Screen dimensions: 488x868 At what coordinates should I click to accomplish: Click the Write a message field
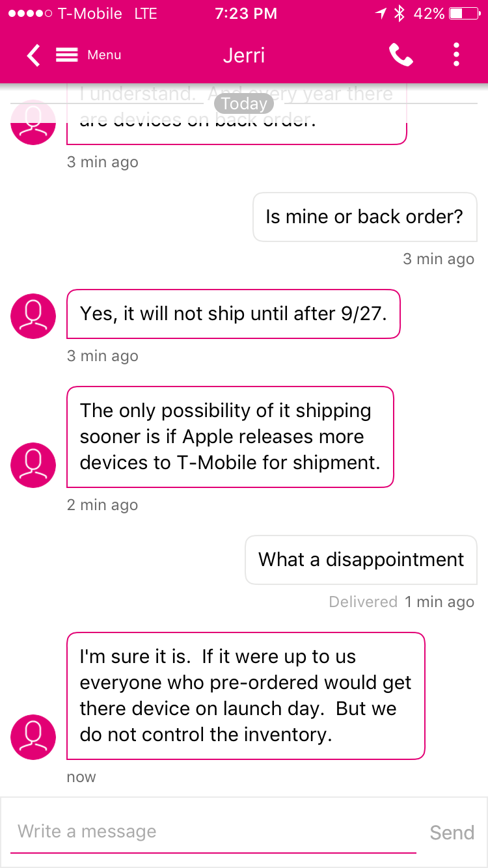[213, 832]
